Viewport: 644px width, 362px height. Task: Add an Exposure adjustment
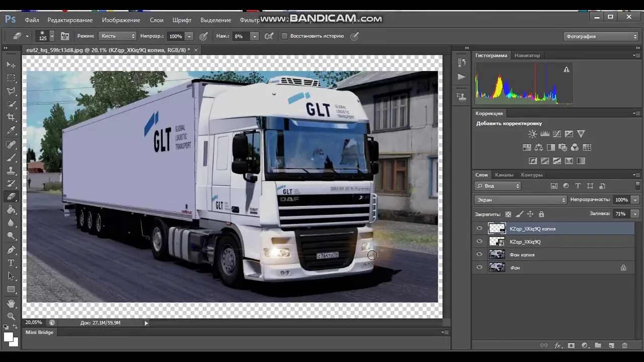coord(569,134)
